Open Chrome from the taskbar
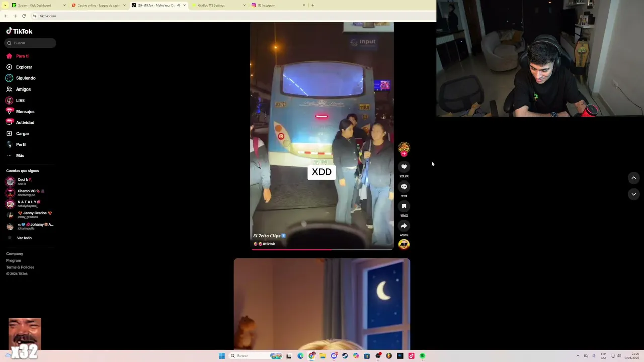This screenshot has height=362, width=644. click(312, 356)
